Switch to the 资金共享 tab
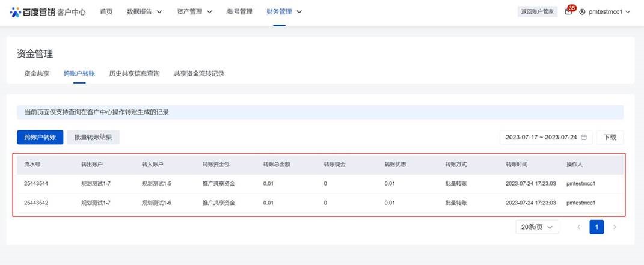This screenshot has width=644, height=265. pos(37,73)
